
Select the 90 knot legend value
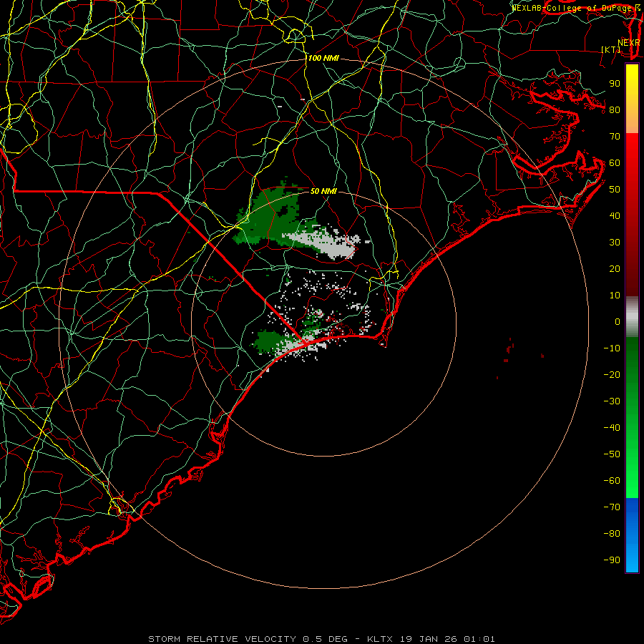[x=615, y=84]
